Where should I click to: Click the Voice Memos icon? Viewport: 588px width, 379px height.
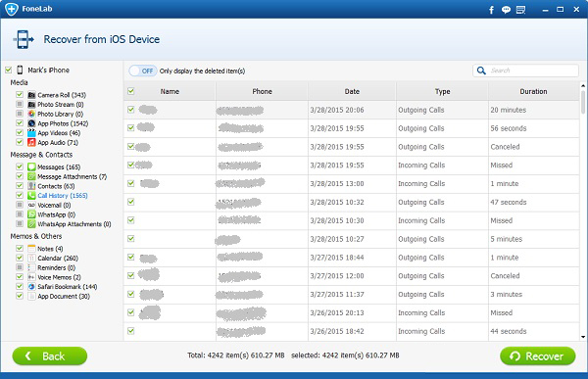tap(31, 277)
